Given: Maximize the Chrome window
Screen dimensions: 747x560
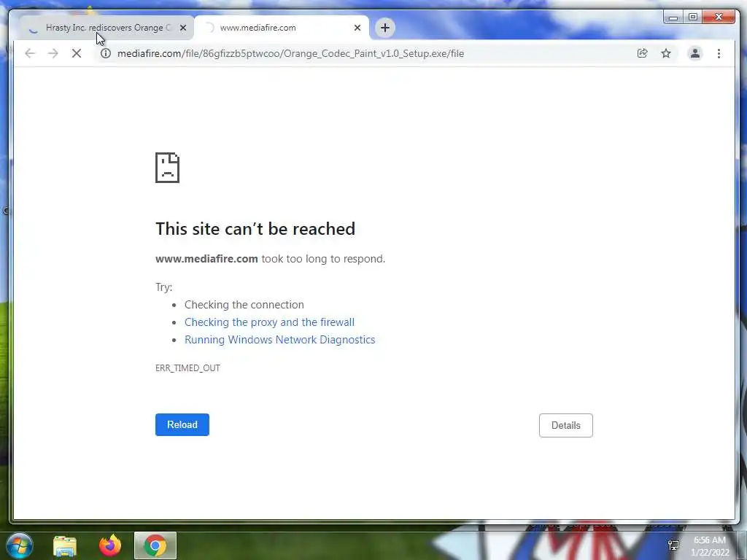Looking at the screenshot, I should 693,17.
